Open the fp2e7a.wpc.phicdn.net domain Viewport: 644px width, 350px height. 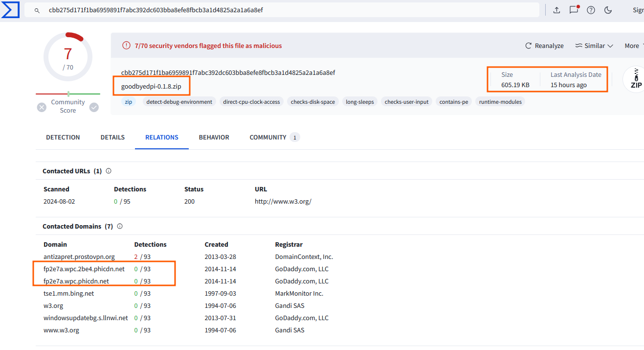click(x=76, y=281)
